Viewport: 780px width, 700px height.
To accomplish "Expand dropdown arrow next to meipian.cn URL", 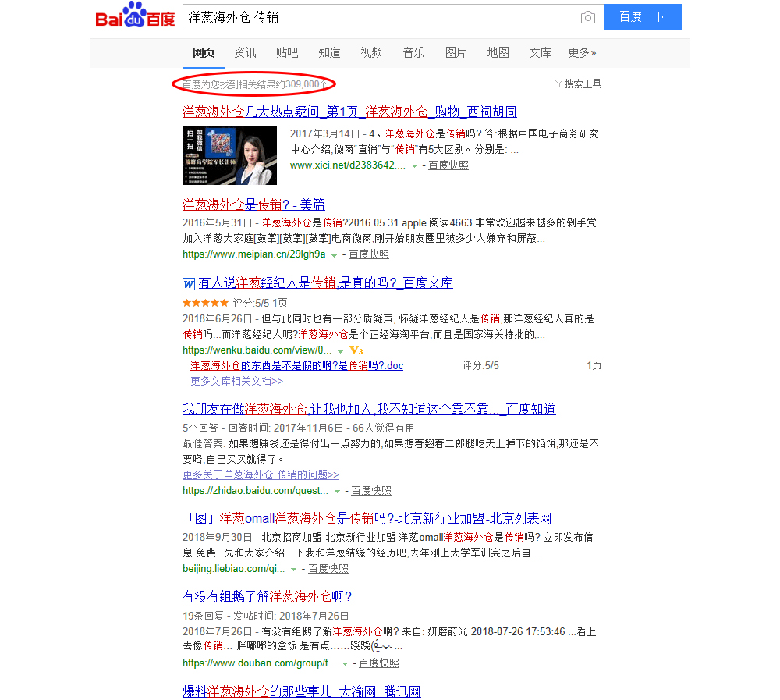I will tap(335, 255).
